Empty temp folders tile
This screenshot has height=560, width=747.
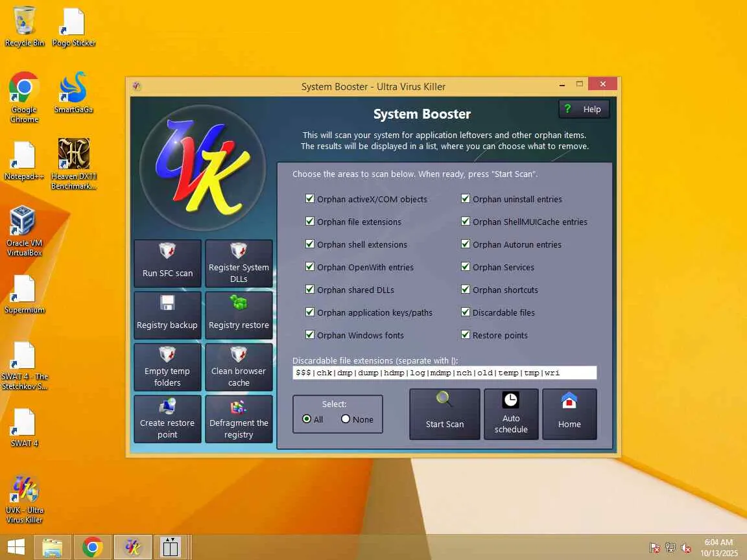click(168, 367)
